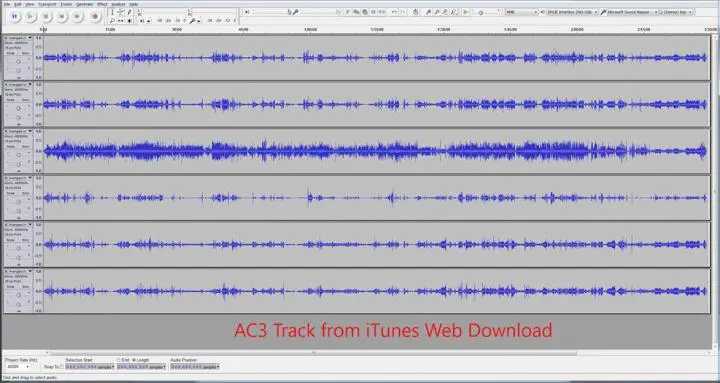
Task: Open the recording device dropdown
Action: pos(629,12)
